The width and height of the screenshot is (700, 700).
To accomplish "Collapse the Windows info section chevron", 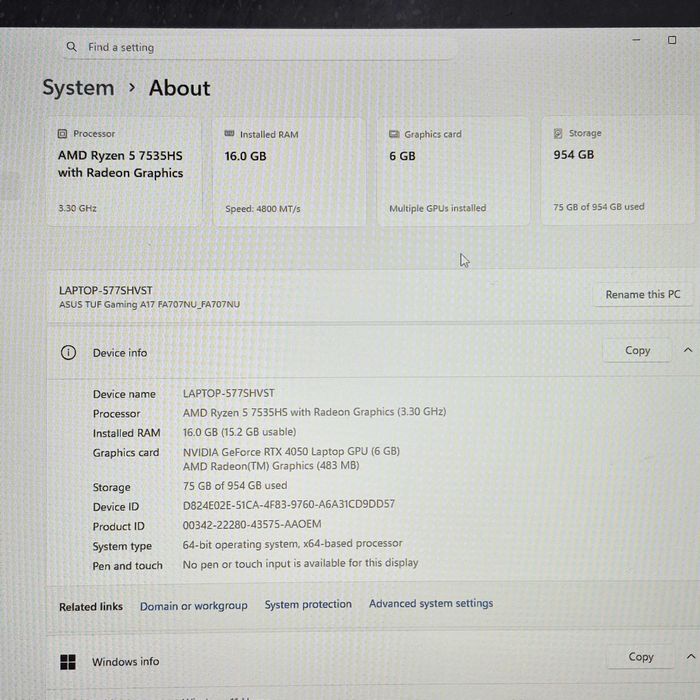I will pyautogui.click(x=691, y=656).
